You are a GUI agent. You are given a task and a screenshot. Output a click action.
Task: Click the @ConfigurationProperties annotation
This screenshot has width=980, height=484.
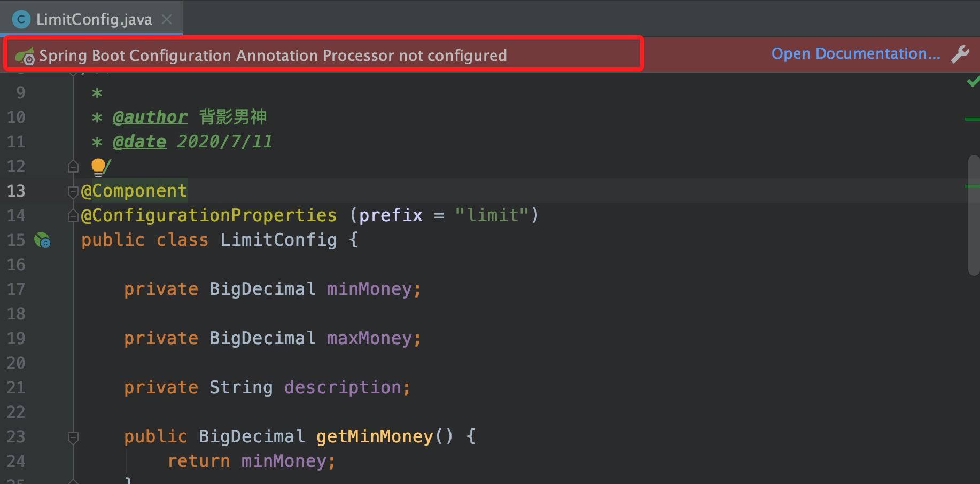pos(209,215)
